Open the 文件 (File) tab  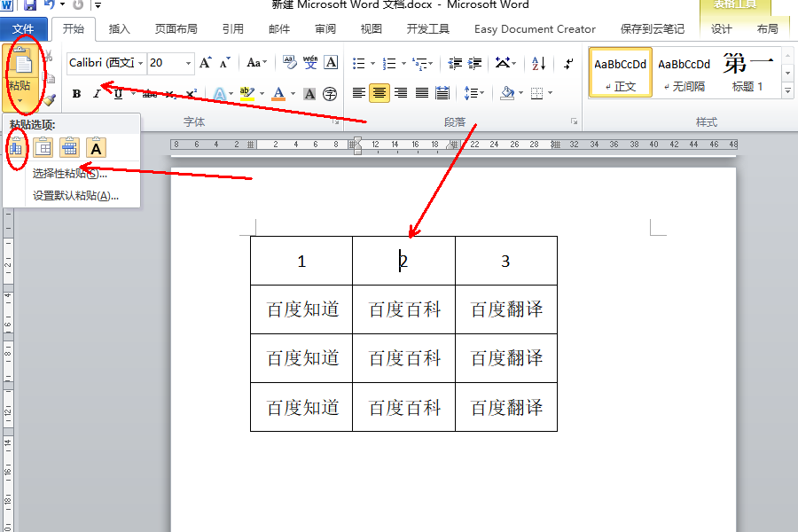point(23,29)
